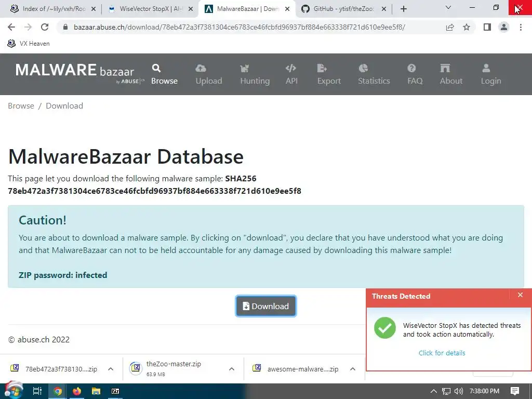
Task: Click the Browse breadcrumb link
Action: (x=21, y=106)
